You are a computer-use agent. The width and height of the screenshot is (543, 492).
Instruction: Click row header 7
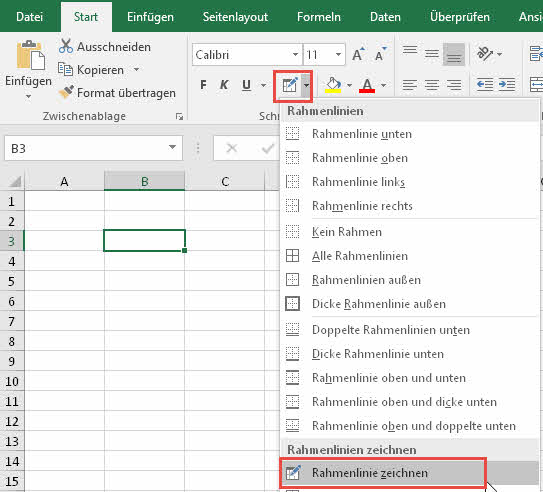click(x=12, y=321)
